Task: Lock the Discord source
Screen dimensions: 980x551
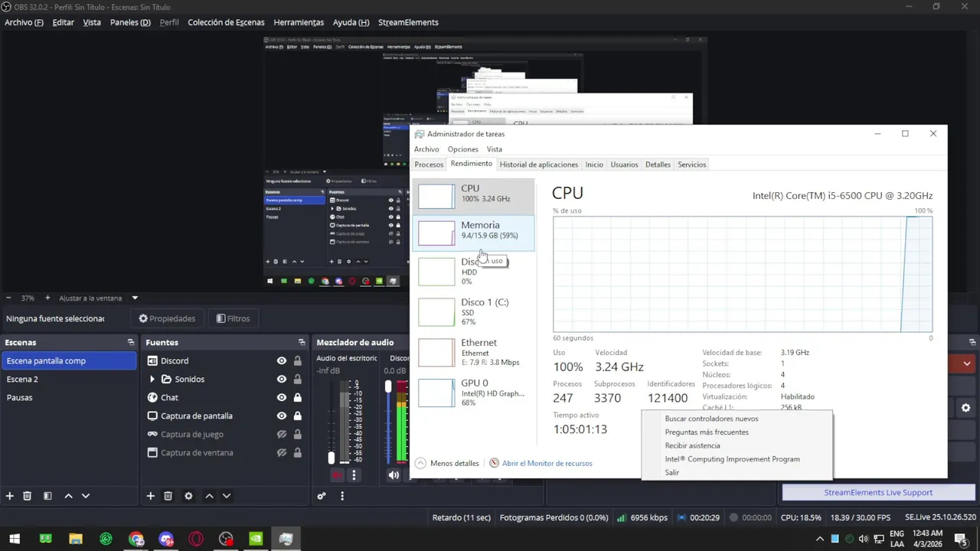Action: [298, 360]
